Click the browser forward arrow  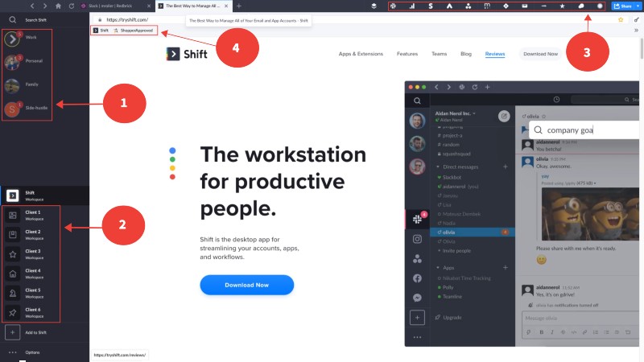[45, 6]
